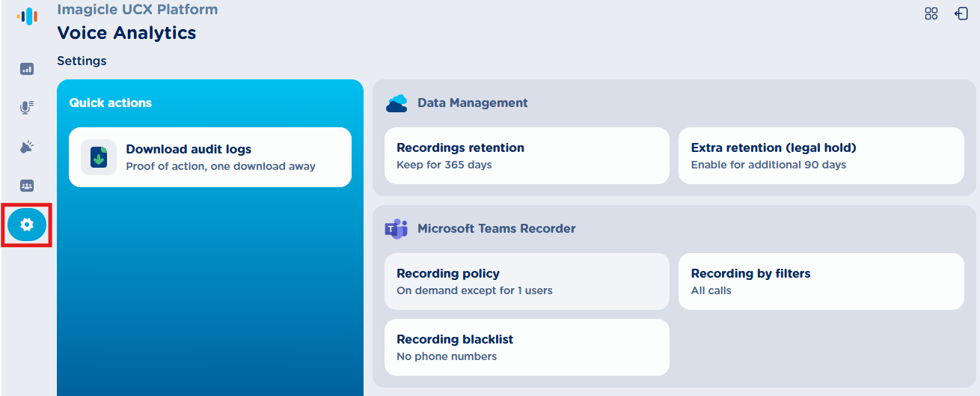Screen dimensions: 980x396
Task: Open the Recording by filters card
Action: (821, 281)
